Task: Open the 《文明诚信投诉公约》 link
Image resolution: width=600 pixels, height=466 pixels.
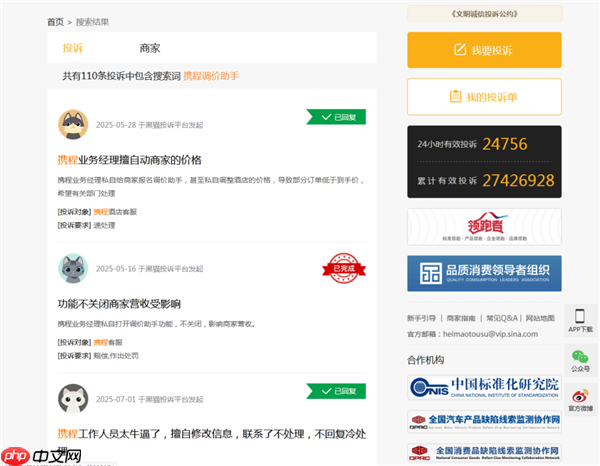Action: (484, 14)
